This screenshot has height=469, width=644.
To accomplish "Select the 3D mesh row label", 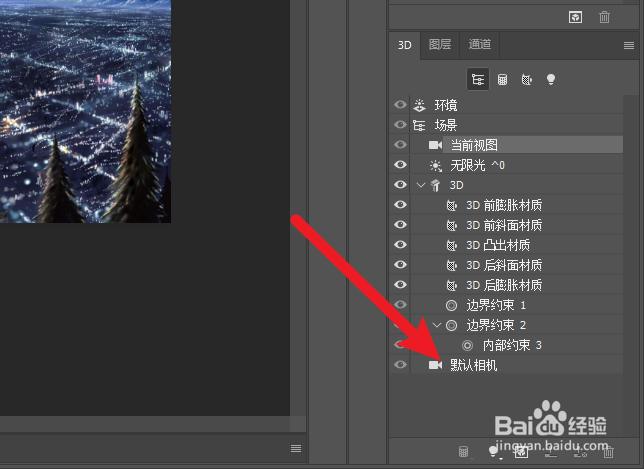I will 456,185.
